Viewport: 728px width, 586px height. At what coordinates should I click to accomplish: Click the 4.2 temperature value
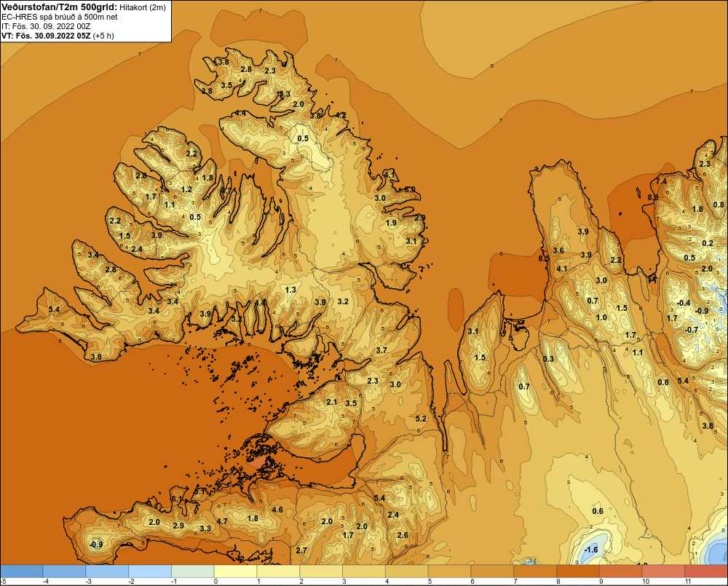coord(341,115)
